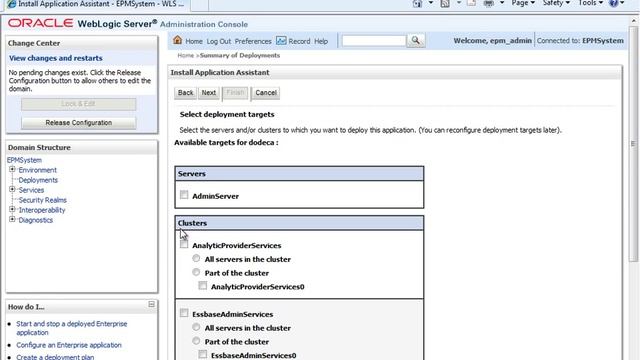
Task: Click Log Out in the toolbar
Action: pyautogui.click(x=219, y=41)
